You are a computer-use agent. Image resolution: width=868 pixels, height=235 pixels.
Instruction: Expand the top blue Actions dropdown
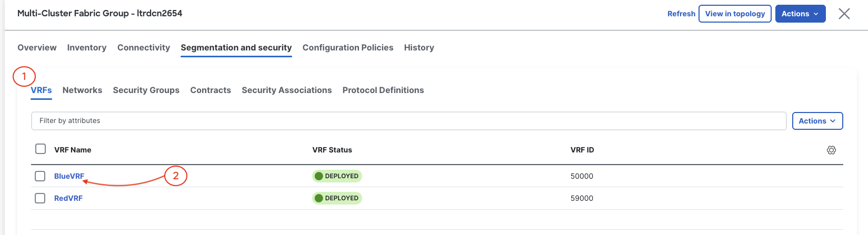[x=800, y=14]
